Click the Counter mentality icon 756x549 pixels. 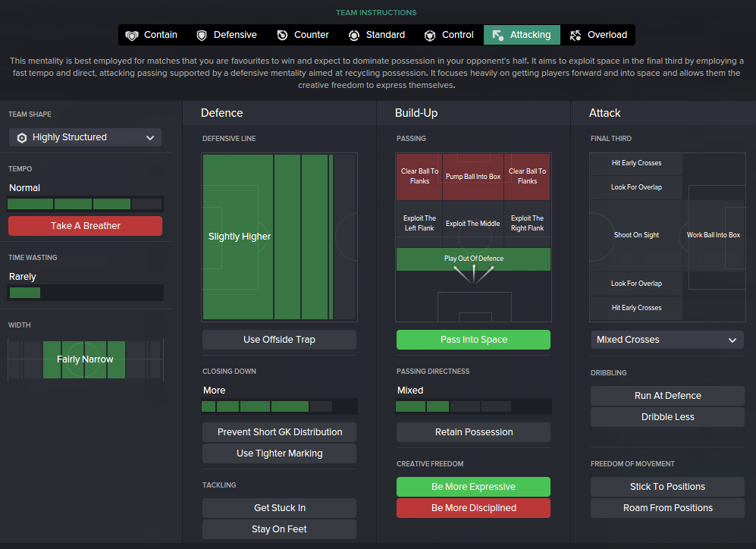coord(282,35)
